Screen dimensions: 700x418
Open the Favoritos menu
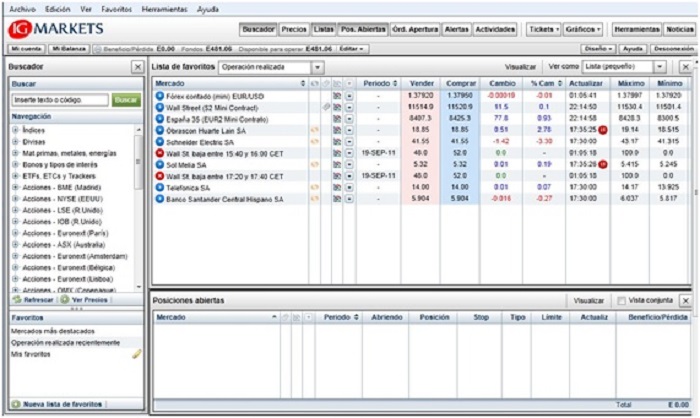[x=116, y=9]
